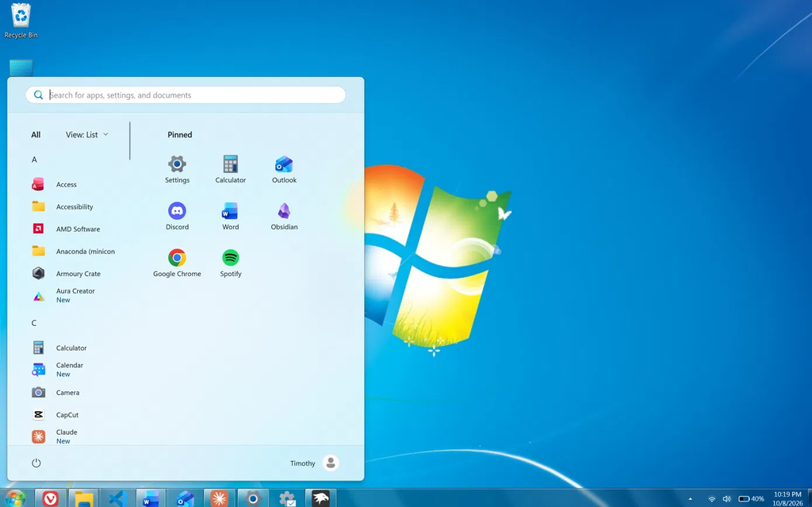Open the gear-with-checkmark taskbar icon
Viewport: 812px width, 507px height.
pos(287,499)
